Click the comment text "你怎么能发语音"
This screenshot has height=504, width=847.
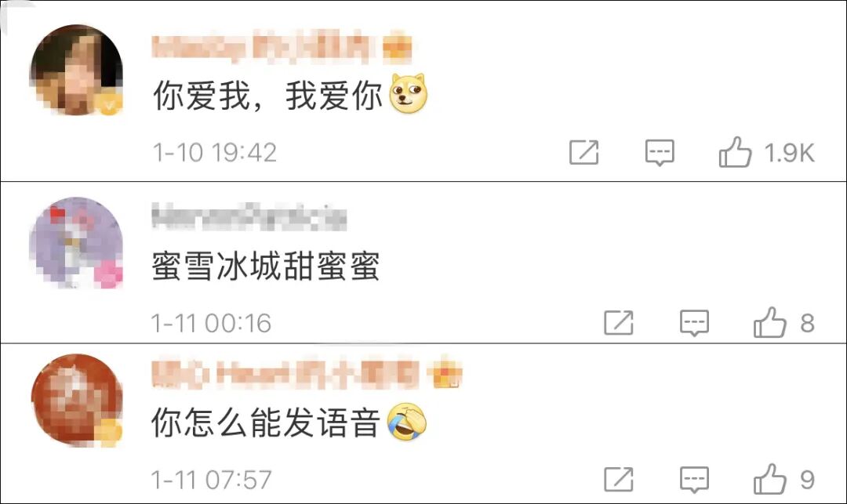point(265,422)
